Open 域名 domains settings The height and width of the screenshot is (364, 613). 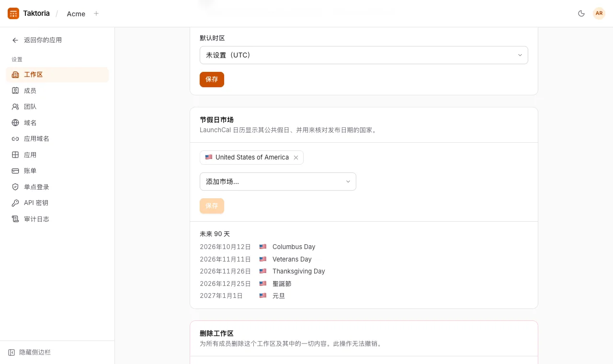coord(57,123)
